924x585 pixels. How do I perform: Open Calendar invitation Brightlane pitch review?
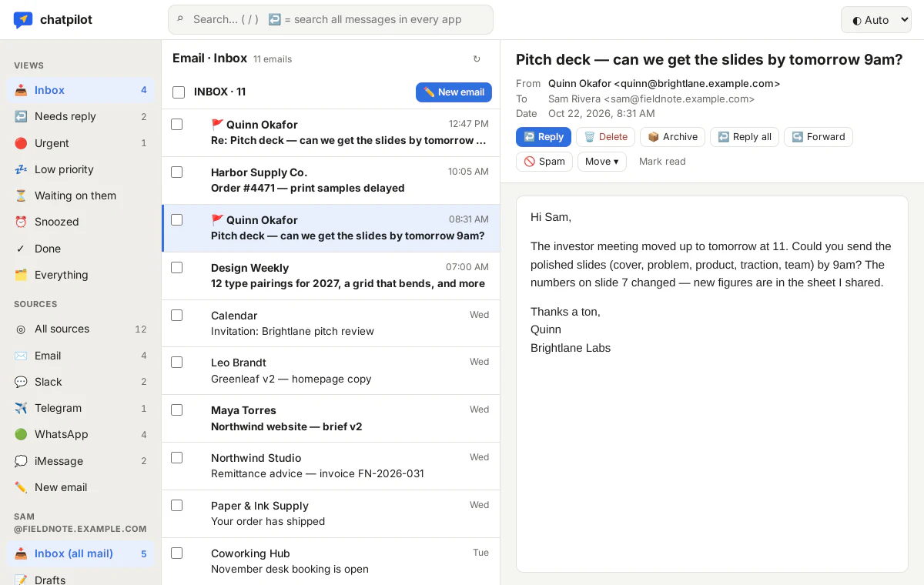pos(331,323)
